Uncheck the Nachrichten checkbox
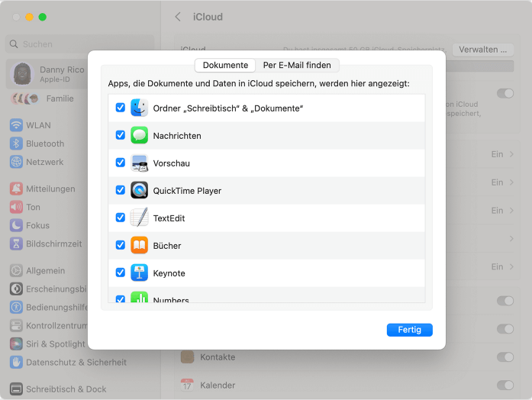The height and width of the screenshot is (400, 532). (120, 135)
